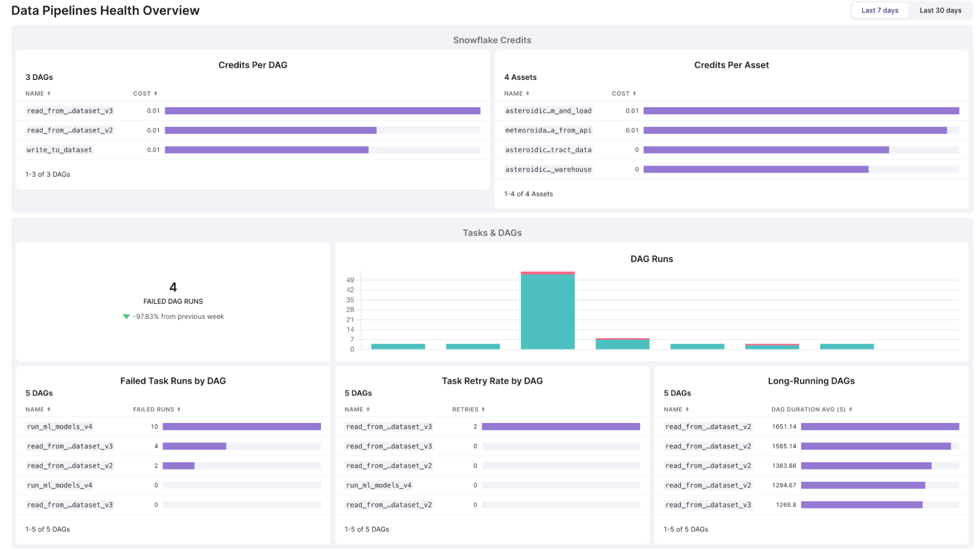
Task: Sort Failed Task Runs by Failed Runs icon
Action: point(178,409)
